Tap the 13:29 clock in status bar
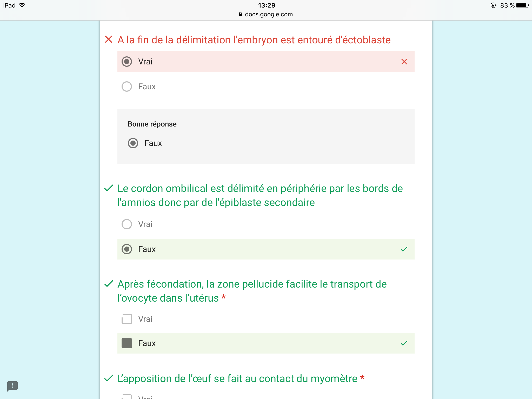Viewport: 532px width, 399px height. tap(267, 5)
